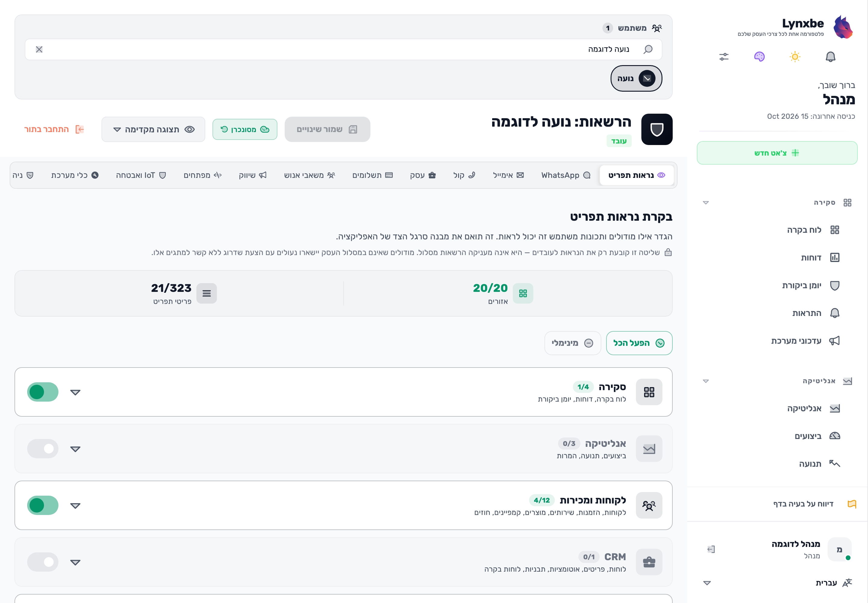Click the משתמש users icon at top
The width and height of the screenshot is (868, 603).
coord(657,28)
